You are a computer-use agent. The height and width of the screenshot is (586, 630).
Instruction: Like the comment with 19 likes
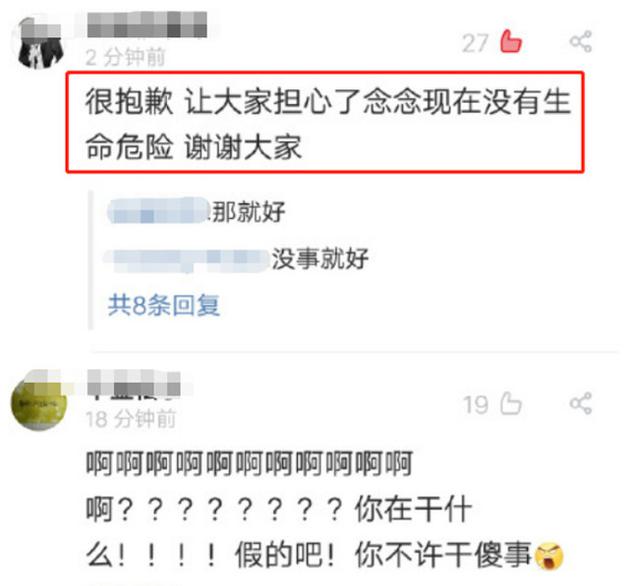[511, 403]
